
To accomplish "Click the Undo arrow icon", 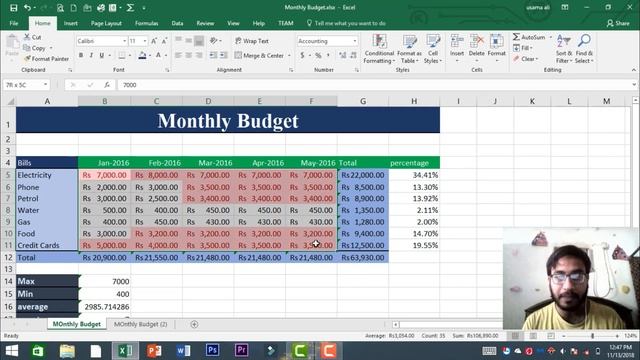I will click(27, 8).
